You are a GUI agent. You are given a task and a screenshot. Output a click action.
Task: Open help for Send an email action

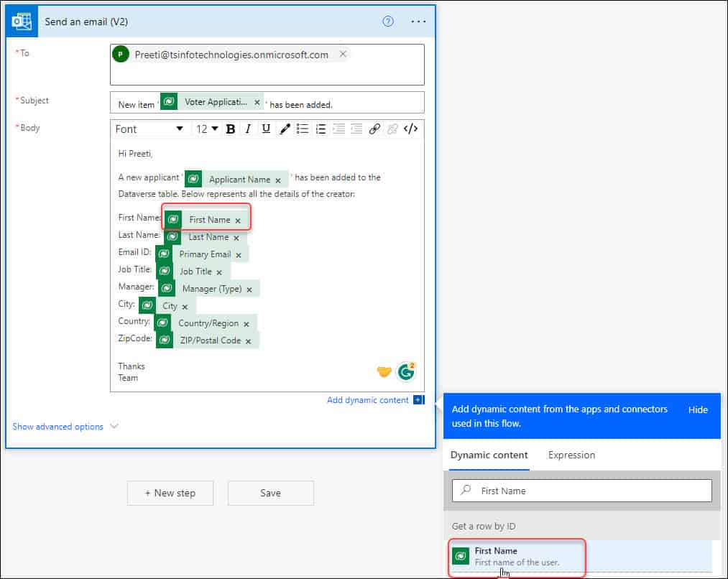[387, 22]
